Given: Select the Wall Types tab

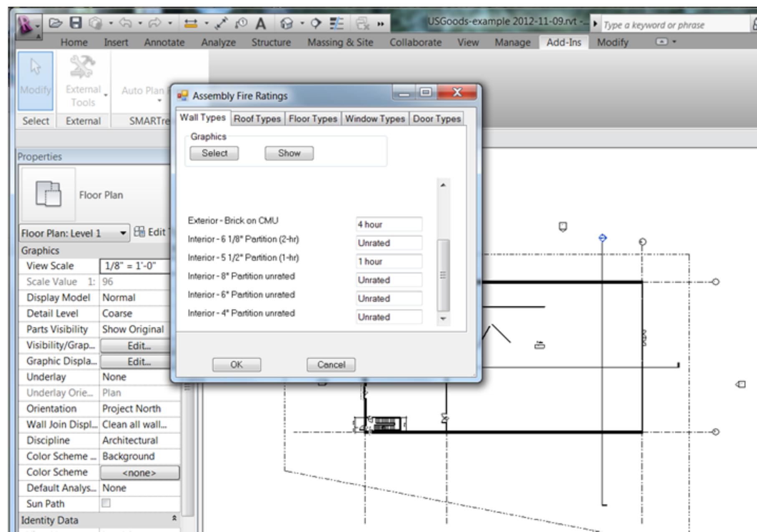Looking at the screenshot, I should [203, 118].
